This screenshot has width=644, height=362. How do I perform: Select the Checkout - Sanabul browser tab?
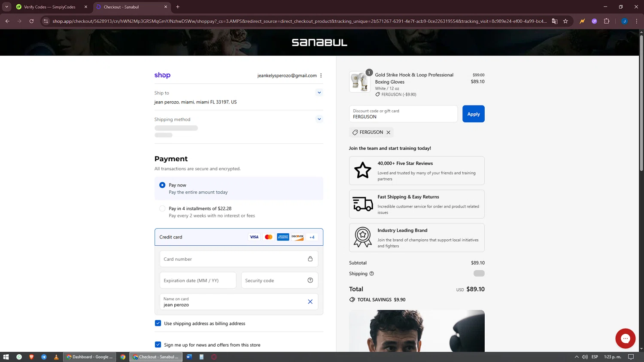coord(131,7)
